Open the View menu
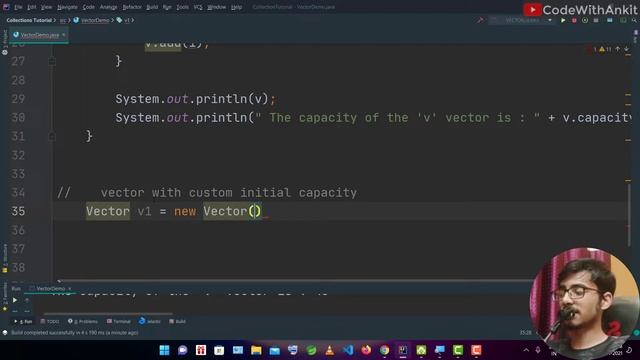640x360 pixels. (x=46, y=7)
